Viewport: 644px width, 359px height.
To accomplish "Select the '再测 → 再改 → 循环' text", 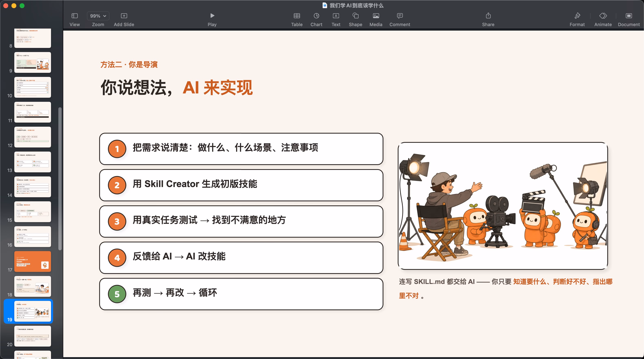I will click(x=175, y=293).
